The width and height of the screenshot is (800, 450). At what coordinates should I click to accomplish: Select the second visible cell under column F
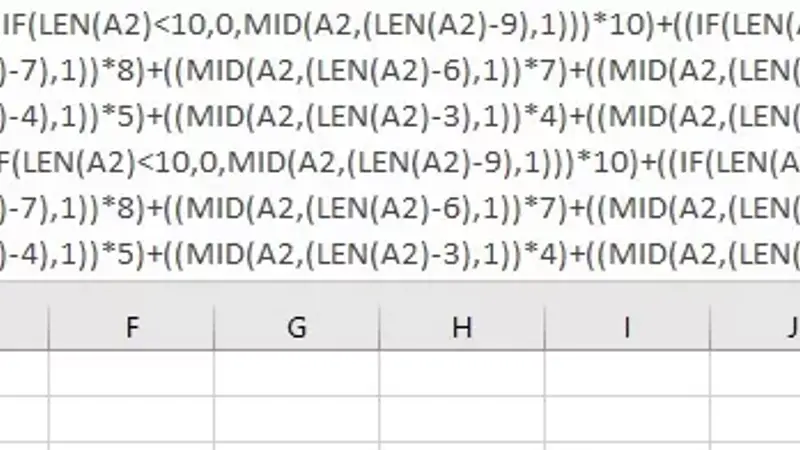[x=132, y=419]
